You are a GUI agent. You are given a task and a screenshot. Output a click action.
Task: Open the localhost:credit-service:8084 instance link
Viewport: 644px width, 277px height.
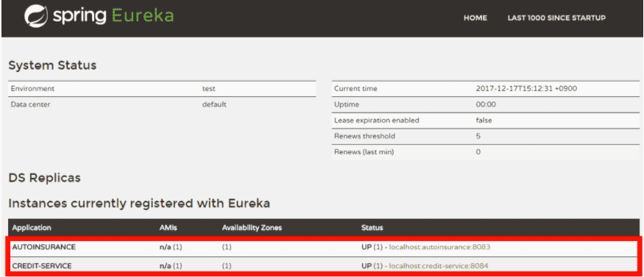[x=439, y=266]
